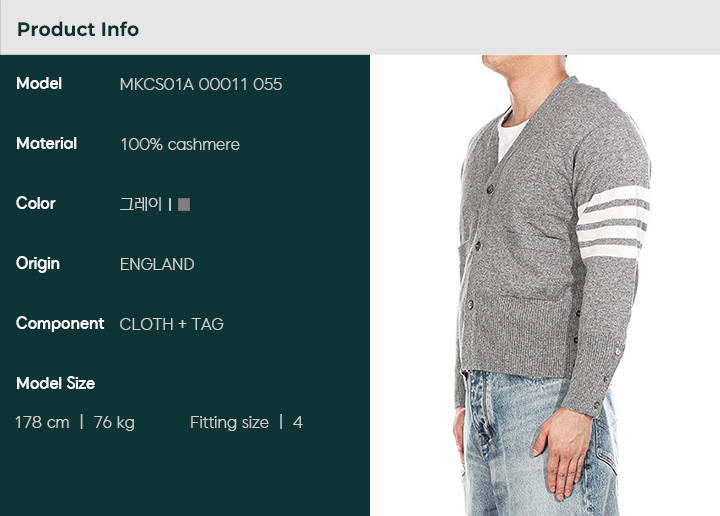The image size is (720, 516).
Task: Click the Model label
Action: point(39,84)
